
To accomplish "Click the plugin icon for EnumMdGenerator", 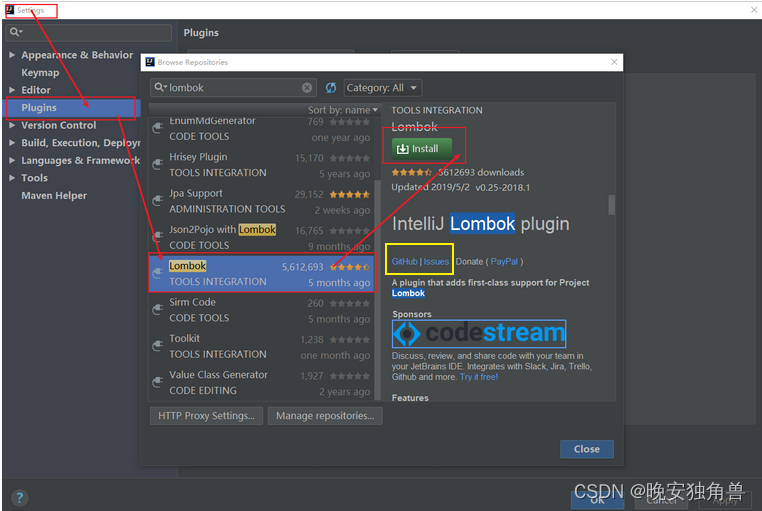I will point(157,128).
